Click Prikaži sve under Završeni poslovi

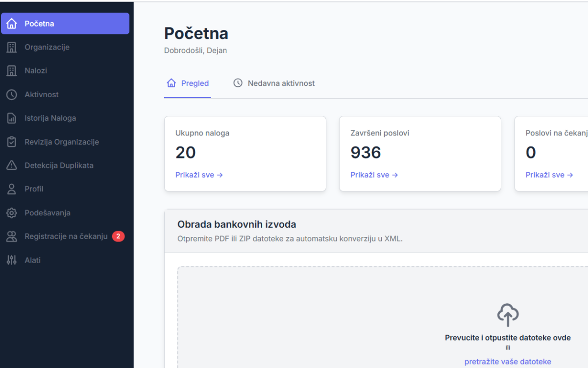(374, 175)
